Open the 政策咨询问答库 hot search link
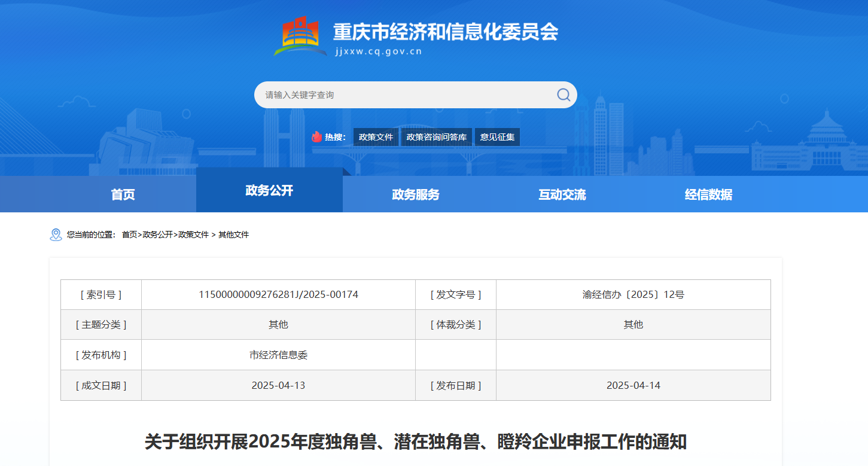The image size is (868, 466). click(436, 137)
